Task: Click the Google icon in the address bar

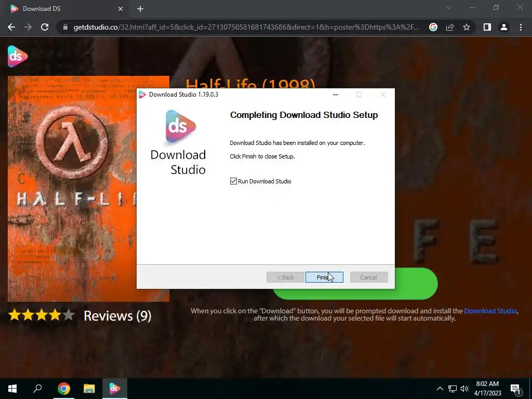Action: pos(433,27)
